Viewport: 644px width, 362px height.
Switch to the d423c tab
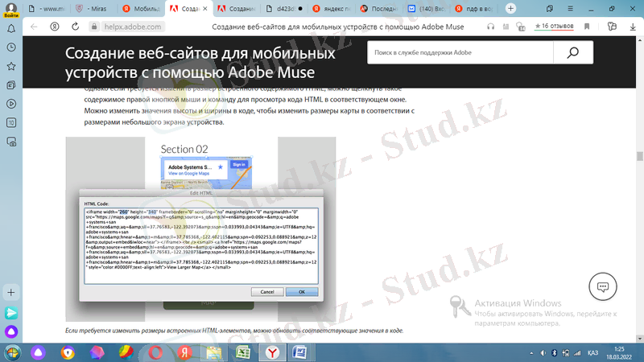(x=283, y=8)
